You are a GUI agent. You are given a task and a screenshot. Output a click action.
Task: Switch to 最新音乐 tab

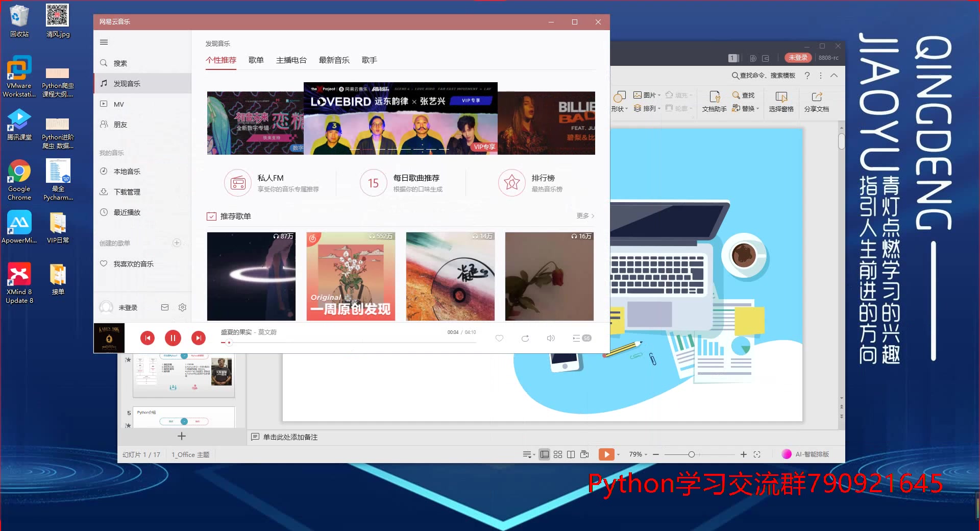click(x=334, y=60)
